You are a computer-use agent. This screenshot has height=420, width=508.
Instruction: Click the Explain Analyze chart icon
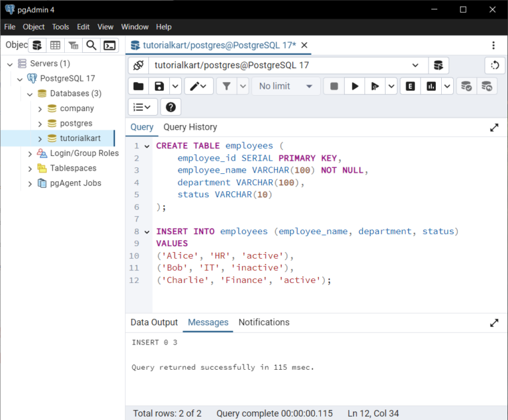click(431, 86)
